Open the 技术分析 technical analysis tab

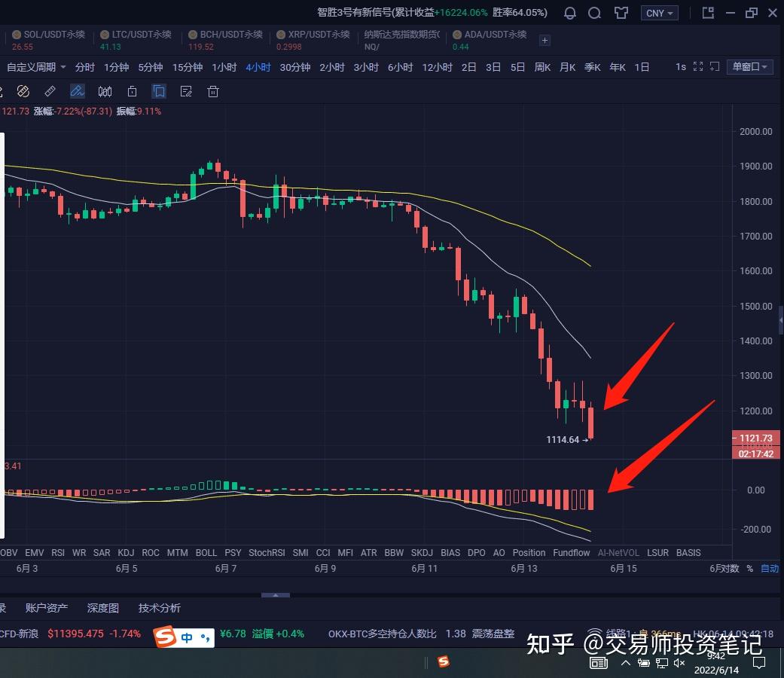pos(160,608)
